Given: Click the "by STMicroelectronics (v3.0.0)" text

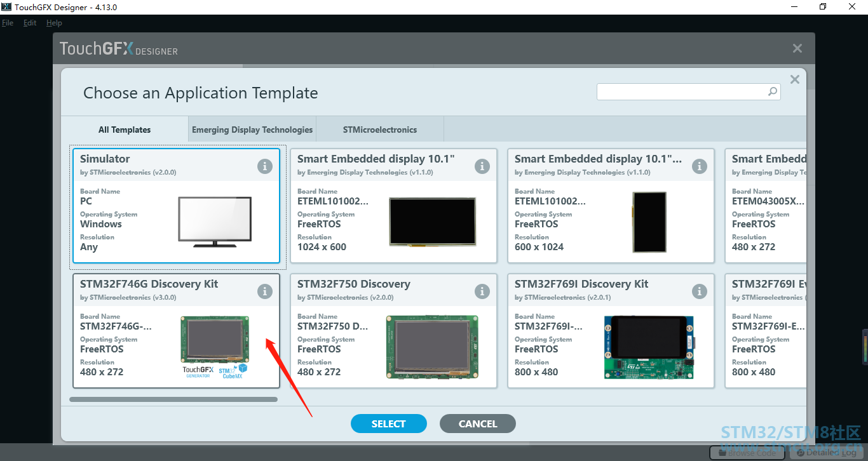Looking at the screenshot, I should tap(128, 297).
